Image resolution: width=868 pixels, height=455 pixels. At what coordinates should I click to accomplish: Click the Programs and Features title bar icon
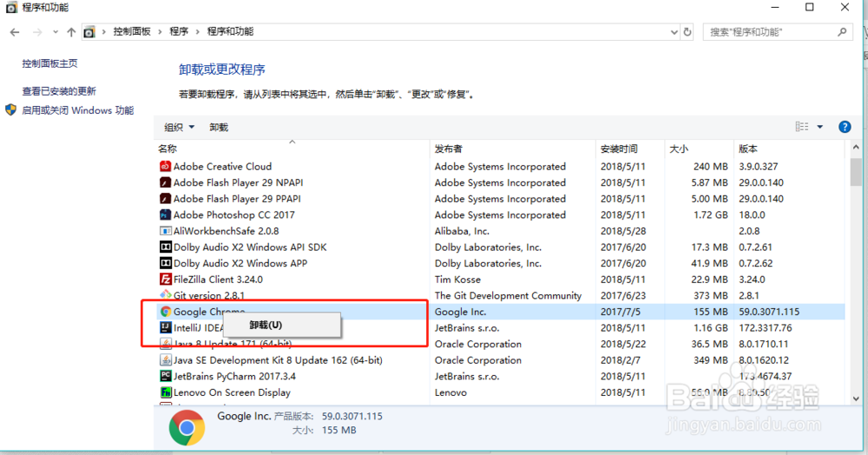point(11,7)
